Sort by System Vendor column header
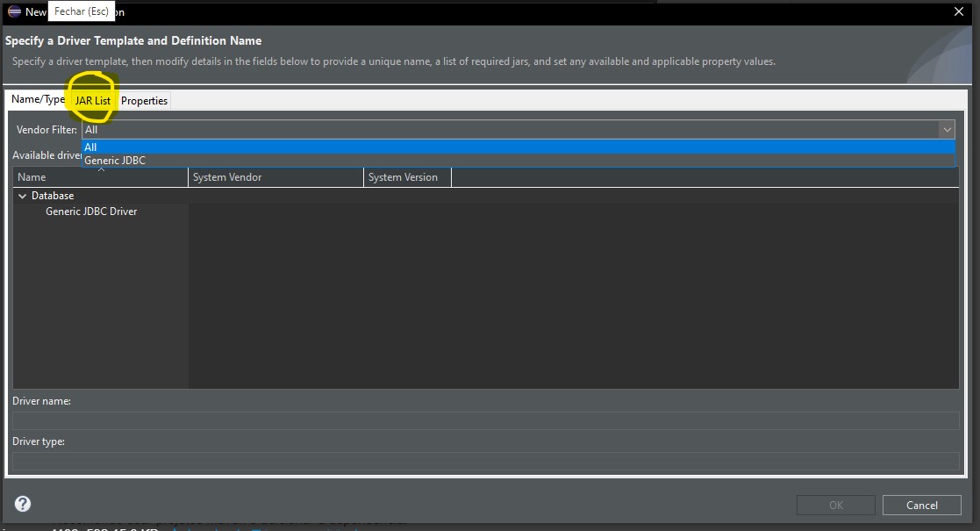The height and width of the screenshot is (531, 980). (x=275, y=177)
